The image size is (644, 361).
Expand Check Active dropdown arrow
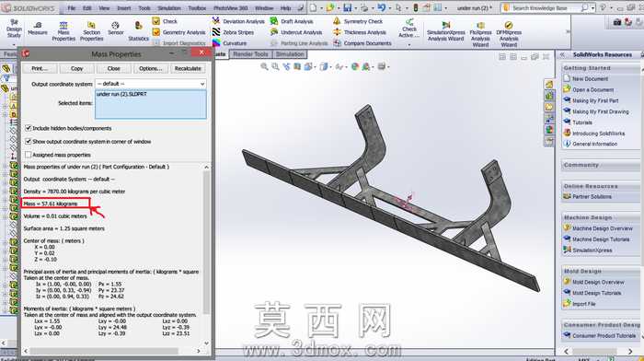(409, 44)
